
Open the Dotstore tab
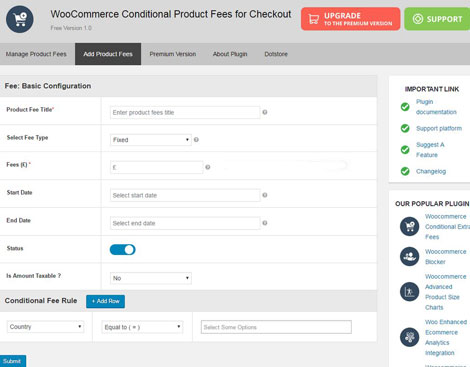coord(276,54)
